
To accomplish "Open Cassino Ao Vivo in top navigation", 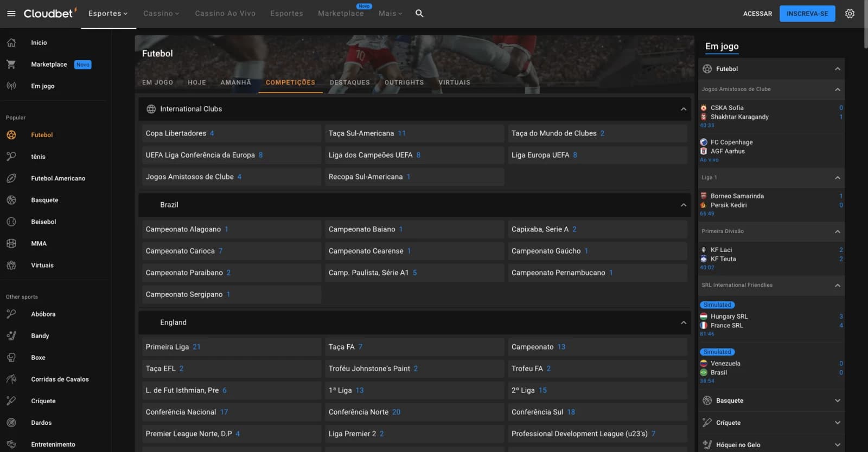I will click(225, 14).
